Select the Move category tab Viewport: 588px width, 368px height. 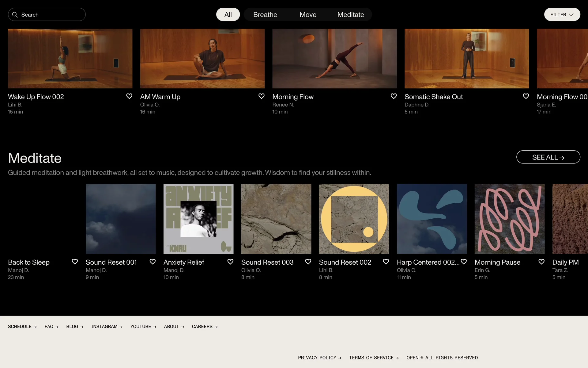308,15
